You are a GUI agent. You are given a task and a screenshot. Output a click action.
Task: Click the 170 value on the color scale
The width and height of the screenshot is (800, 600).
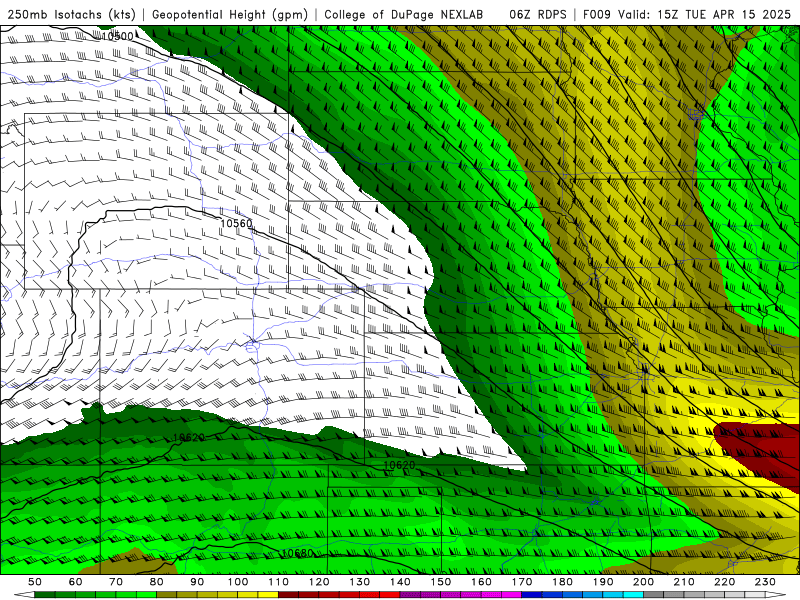522,582
